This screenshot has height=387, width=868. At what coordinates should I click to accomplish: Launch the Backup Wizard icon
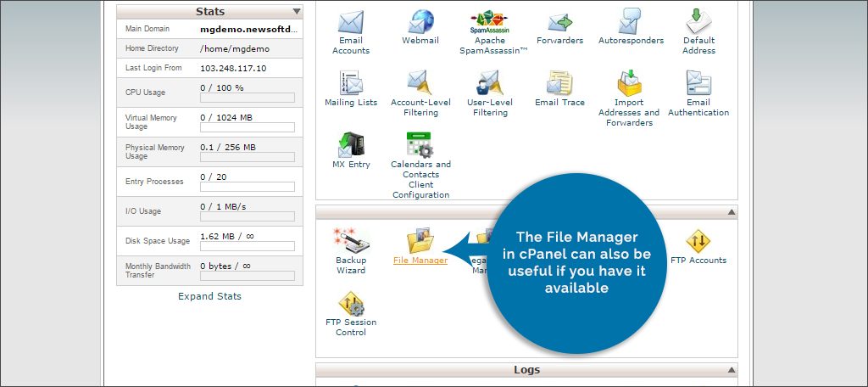(351, 241)
